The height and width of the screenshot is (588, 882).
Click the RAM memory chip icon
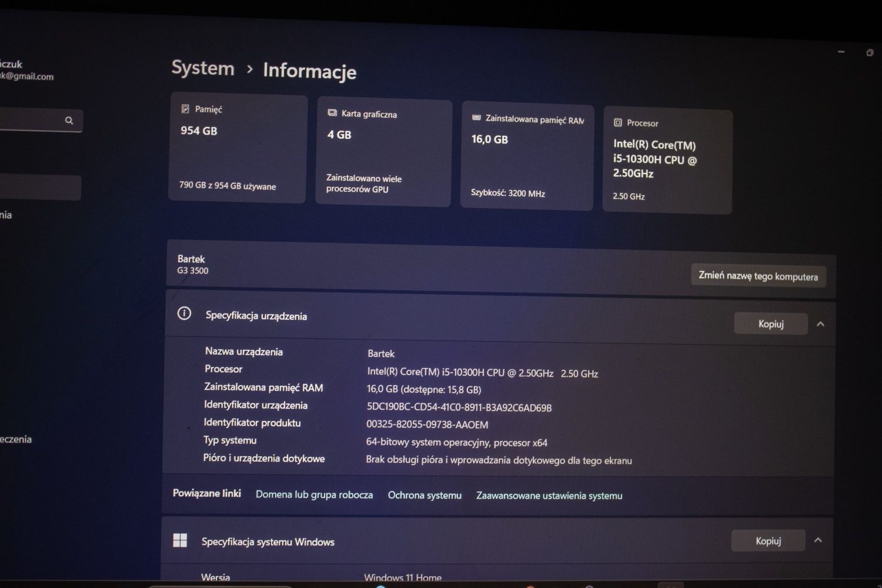(x=476, y=118)
